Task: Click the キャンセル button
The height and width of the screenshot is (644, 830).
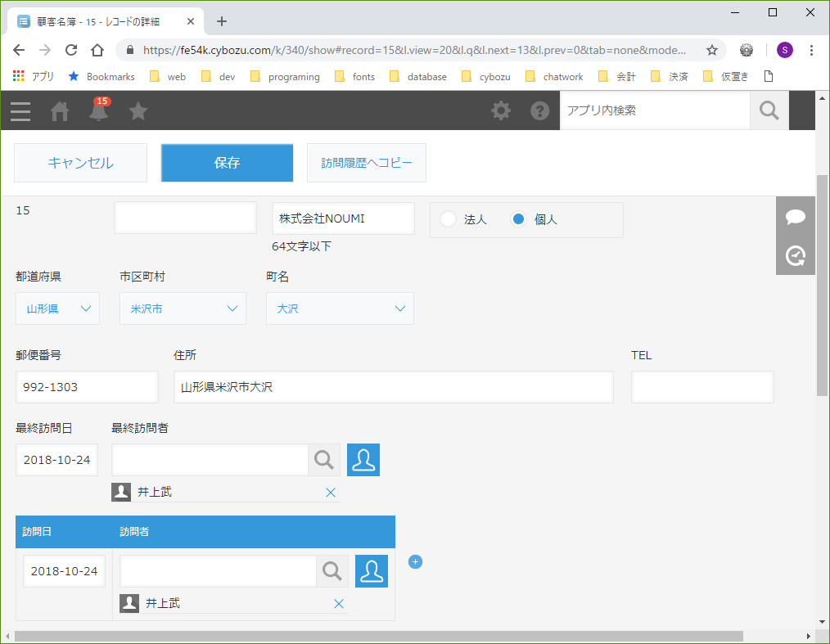Action: click(x=80, y=163)
